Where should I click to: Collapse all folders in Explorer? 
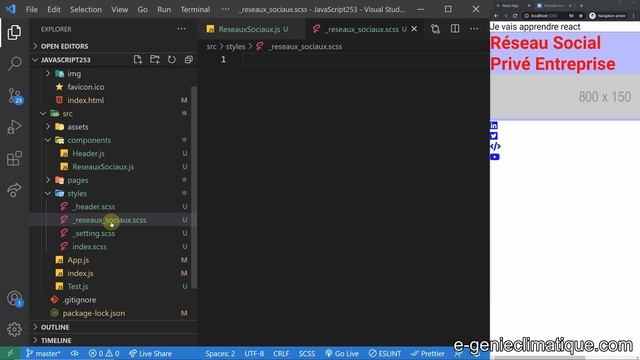[188, 60]
